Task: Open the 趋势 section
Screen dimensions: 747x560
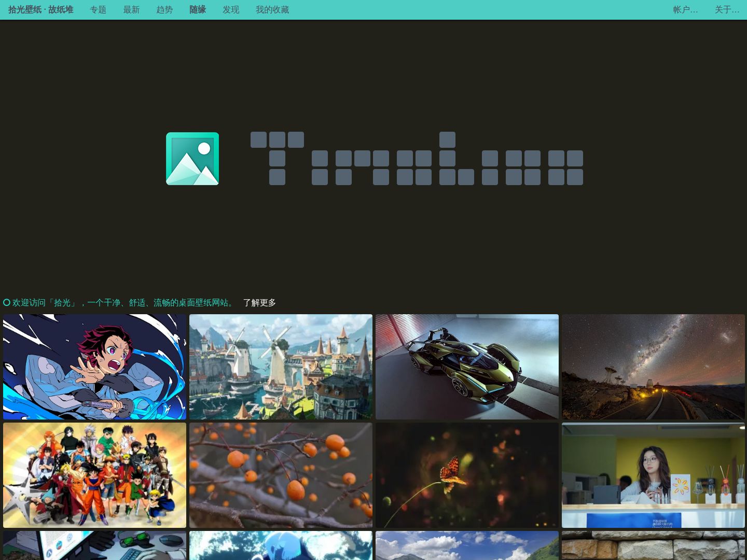Action: (164, 10)
